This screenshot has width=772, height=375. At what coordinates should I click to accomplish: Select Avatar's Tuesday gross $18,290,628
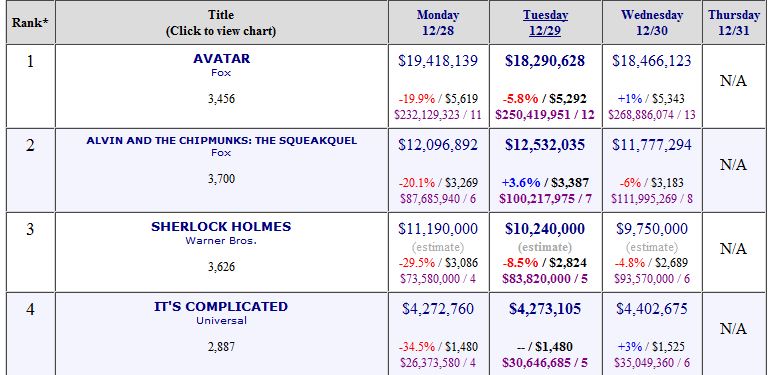pyautogui.click(x=545, y=61)
